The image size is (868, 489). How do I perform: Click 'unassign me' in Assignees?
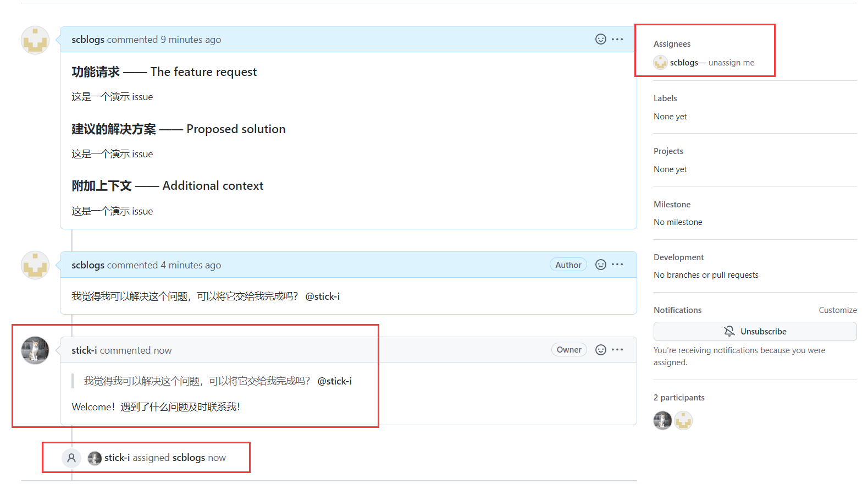tap(731, 63)
